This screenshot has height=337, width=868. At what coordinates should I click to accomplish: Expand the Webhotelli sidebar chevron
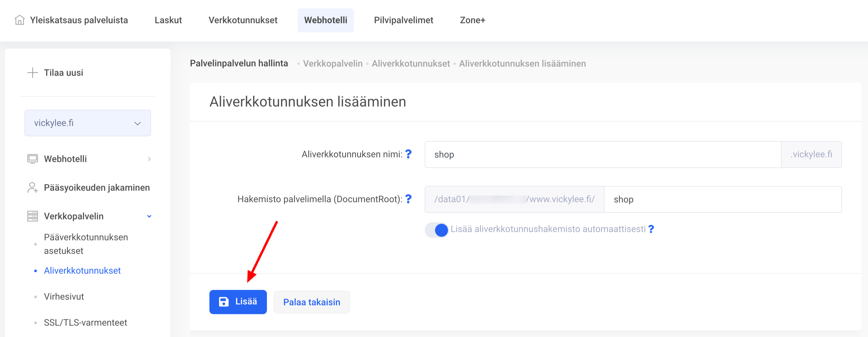tap(149, 159)
